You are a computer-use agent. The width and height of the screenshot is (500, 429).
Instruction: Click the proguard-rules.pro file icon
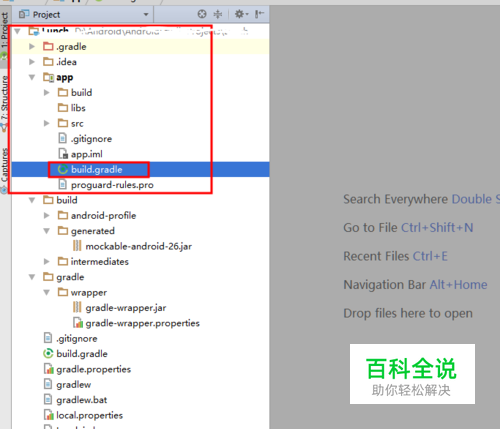62,185
